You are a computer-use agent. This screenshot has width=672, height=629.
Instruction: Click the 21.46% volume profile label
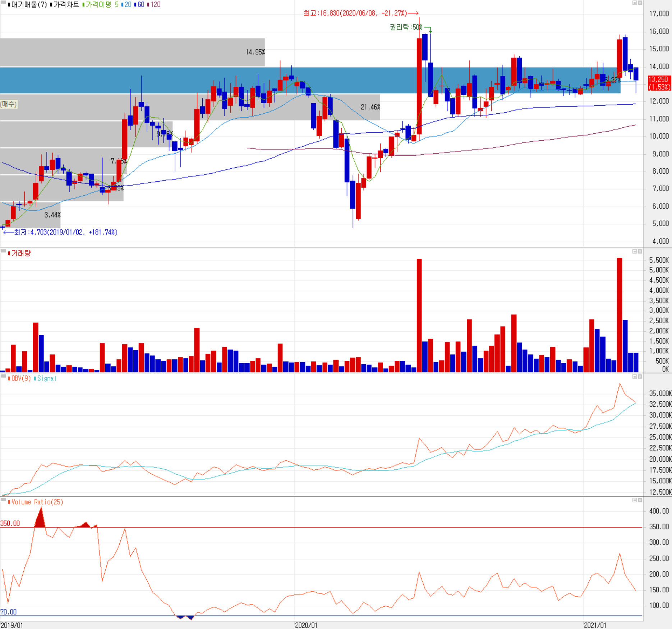pyautogui.click(x=370, y=107)
